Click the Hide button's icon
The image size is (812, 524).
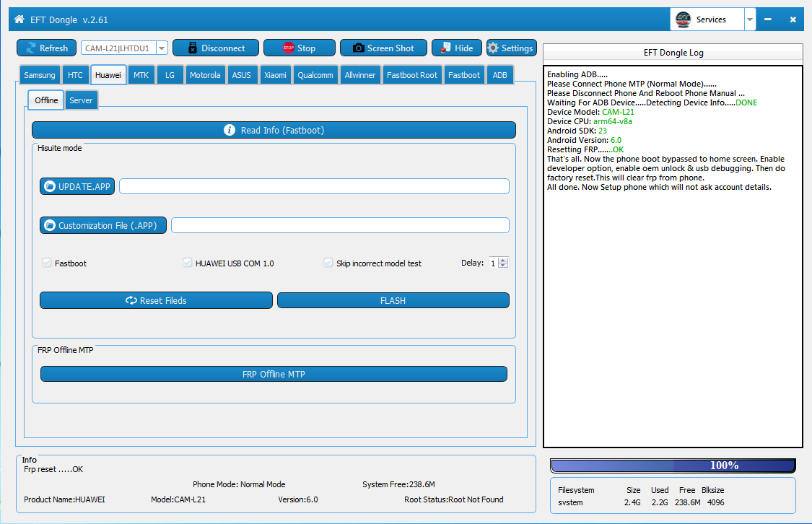pyautogui.click(x=445, y=48)
